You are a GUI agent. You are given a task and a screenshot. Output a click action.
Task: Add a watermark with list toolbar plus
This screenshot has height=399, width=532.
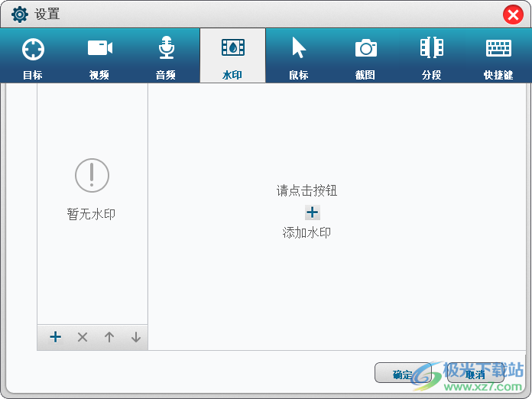(56, 337)
